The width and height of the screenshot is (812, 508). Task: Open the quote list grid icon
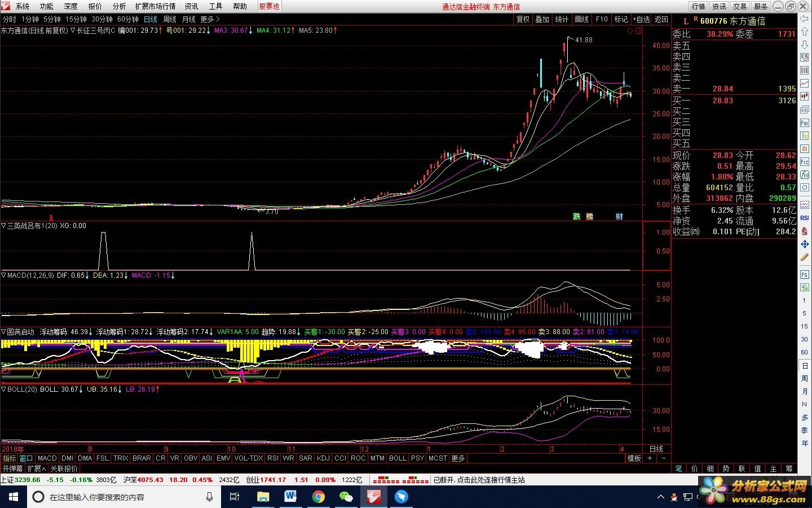pyautogui.click(x=805, y=70)
